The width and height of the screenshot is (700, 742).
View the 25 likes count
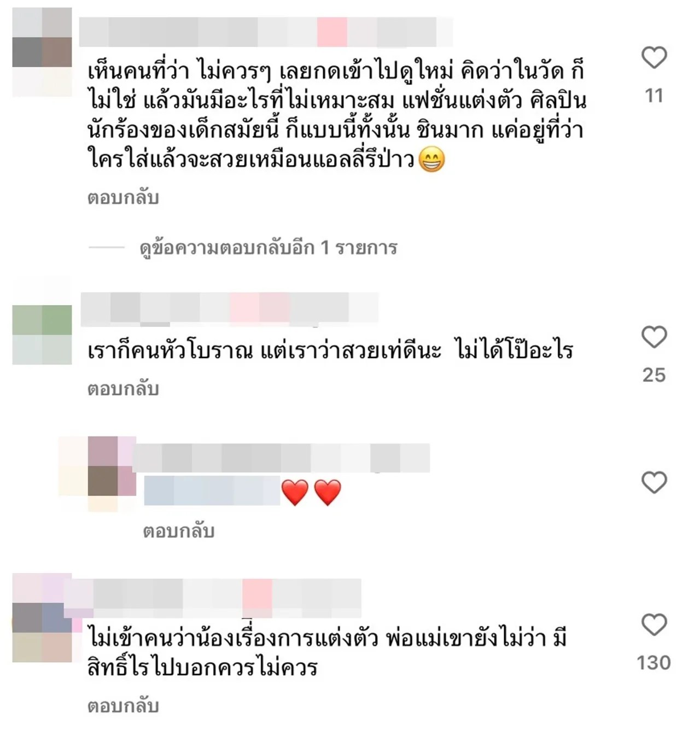pyautogui.click(x=654, y=375)
